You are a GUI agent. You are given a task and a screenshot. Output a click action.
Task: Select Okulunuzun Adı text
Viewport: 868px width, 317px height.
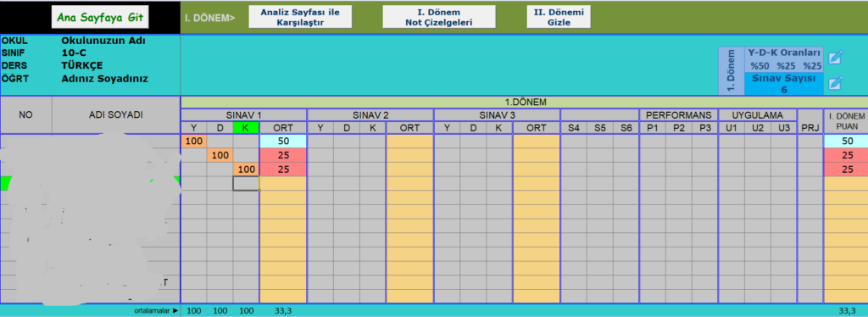103,41
